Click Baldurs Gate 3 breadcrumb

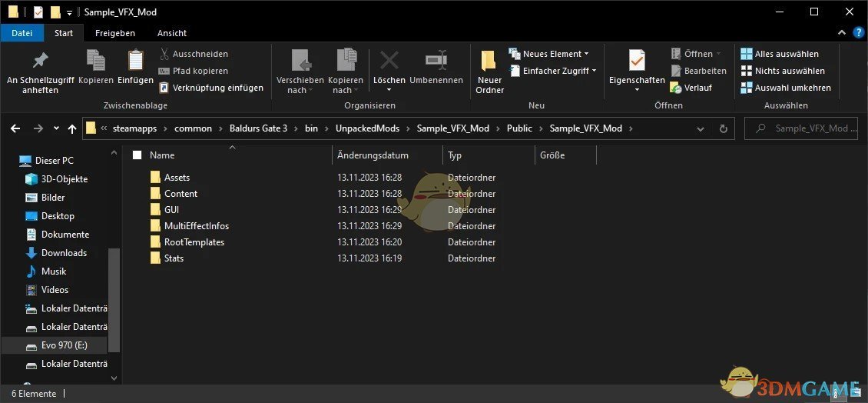pos(259,128)
